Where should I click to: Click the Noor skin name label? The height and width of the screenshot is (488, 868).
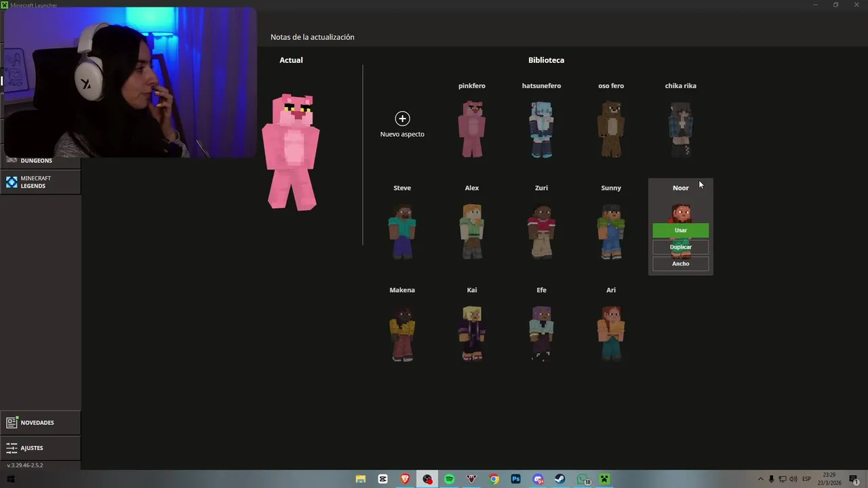681,188
